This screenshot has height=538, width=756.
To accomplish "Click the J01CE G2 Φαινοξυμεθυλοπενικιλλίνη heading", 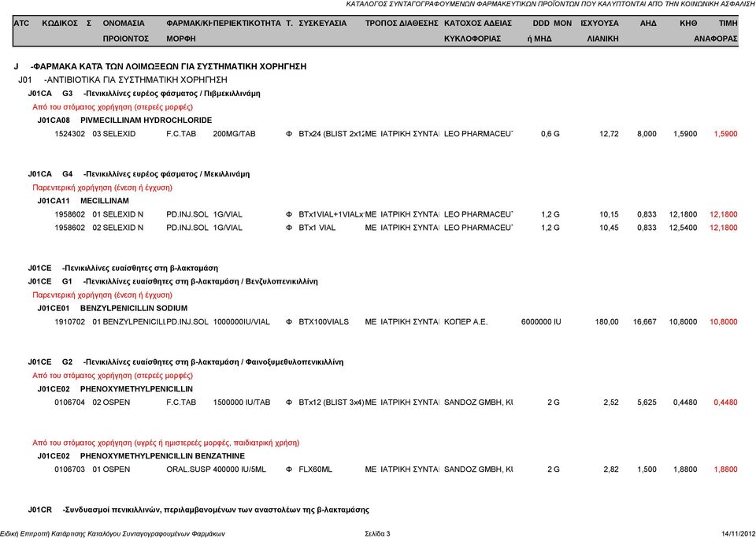I will (x=186, y=362).
